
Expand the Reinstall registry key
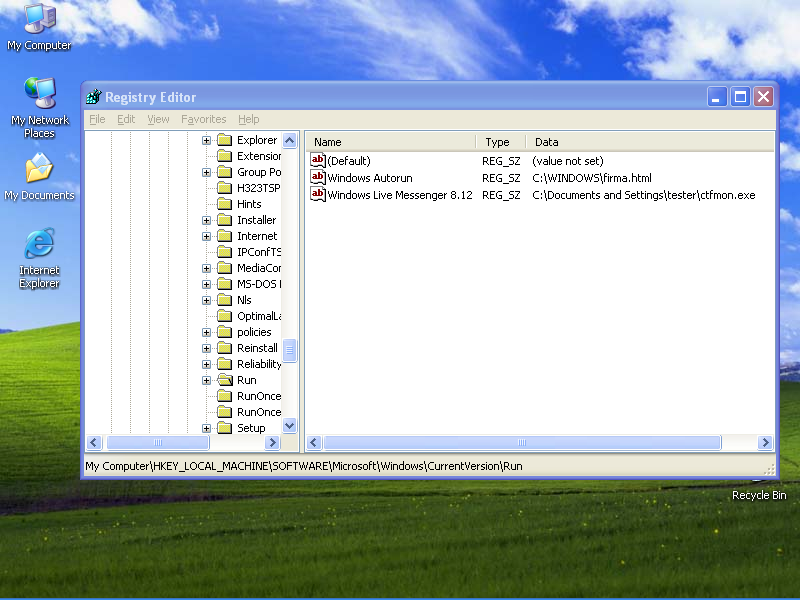click(x=206, y=348)
